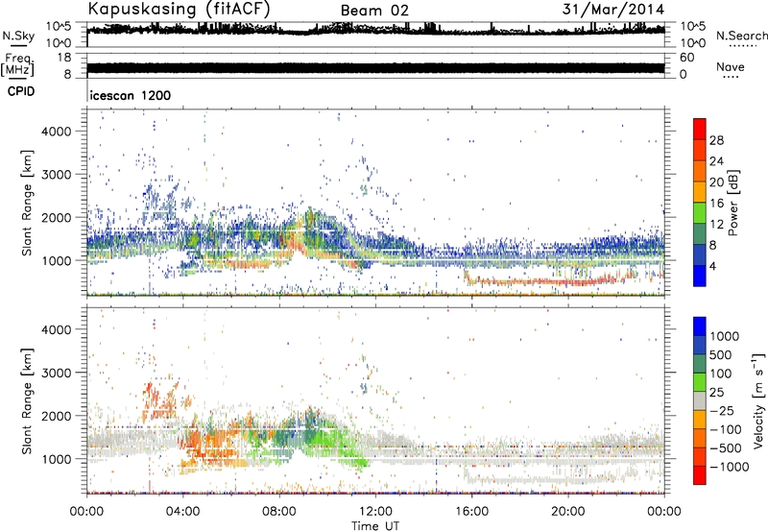Click the "16" label on power color bar
Image resolution: width=768 pixels, height=532 pixels.
coord(716,204)
